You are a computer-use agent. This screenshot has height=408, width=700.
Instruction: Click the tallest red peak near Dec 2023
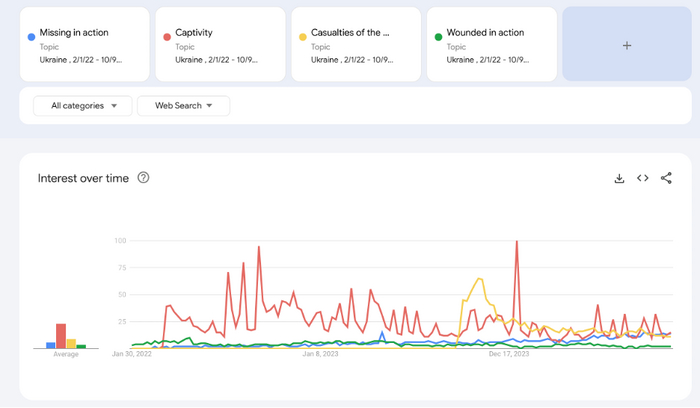click(x=517, y=243)
